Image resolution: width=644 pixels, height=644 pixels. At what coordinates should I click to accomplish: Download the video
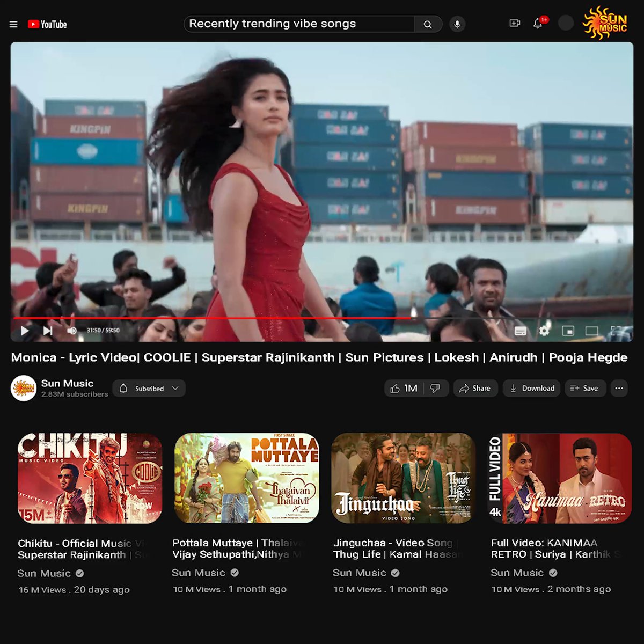pos(532,388)
